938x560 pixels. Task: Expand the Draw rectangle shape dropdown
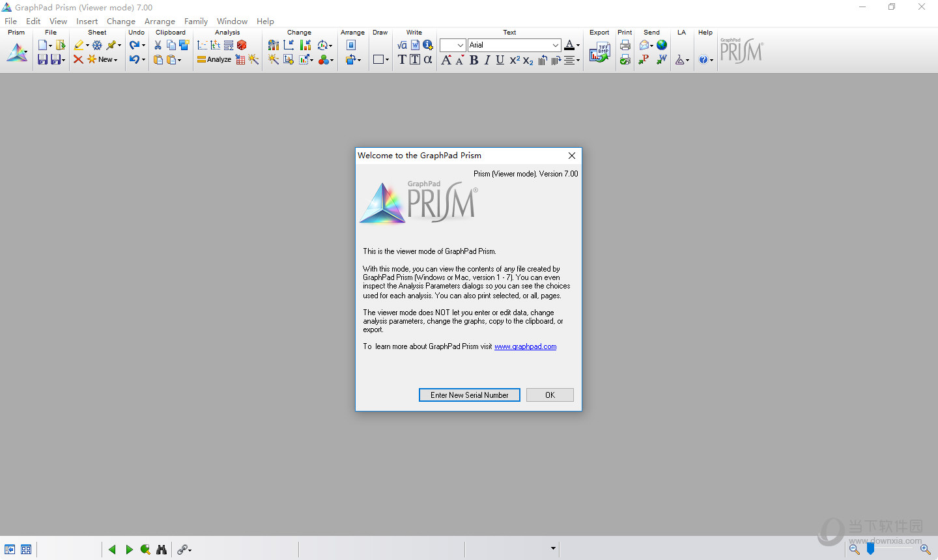coord(387,60)
